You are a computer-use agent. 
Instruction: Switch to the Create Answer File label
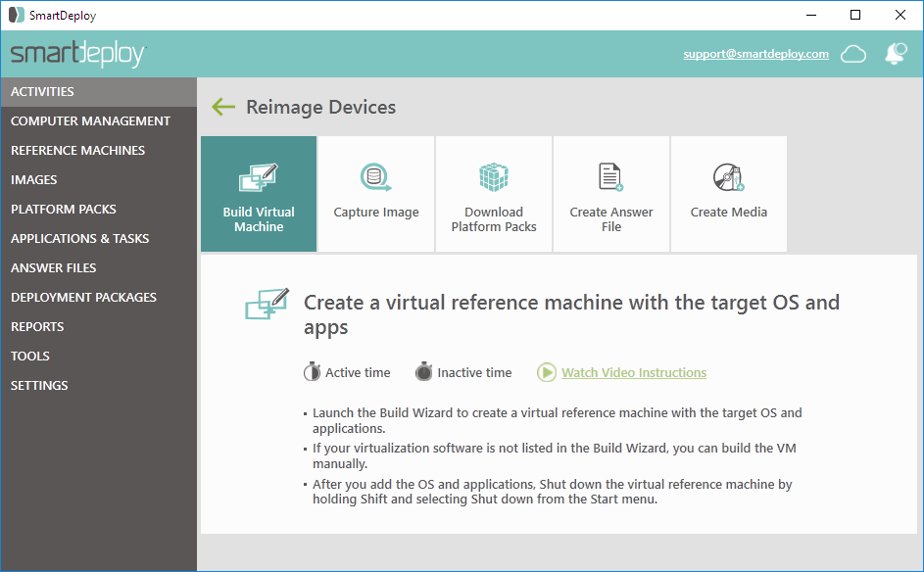[x=611, y=219]
